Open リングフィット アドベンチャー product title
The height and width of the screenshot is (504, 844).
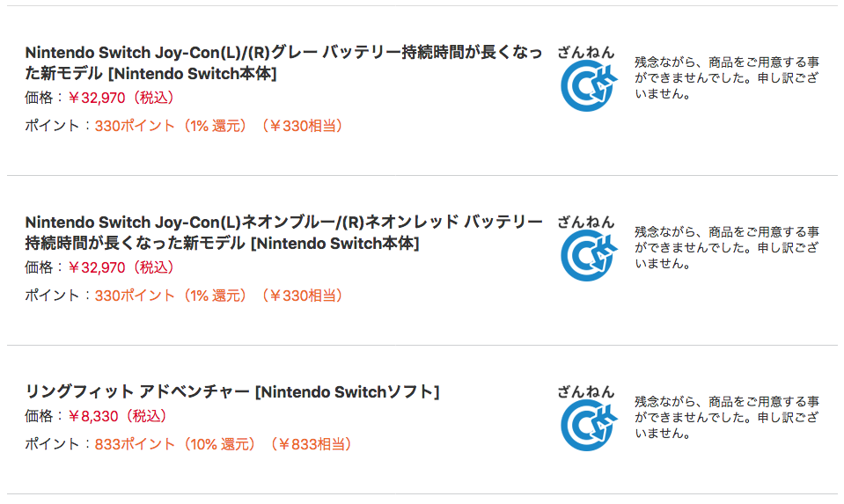pyautogui.click(x=232, y=391)
